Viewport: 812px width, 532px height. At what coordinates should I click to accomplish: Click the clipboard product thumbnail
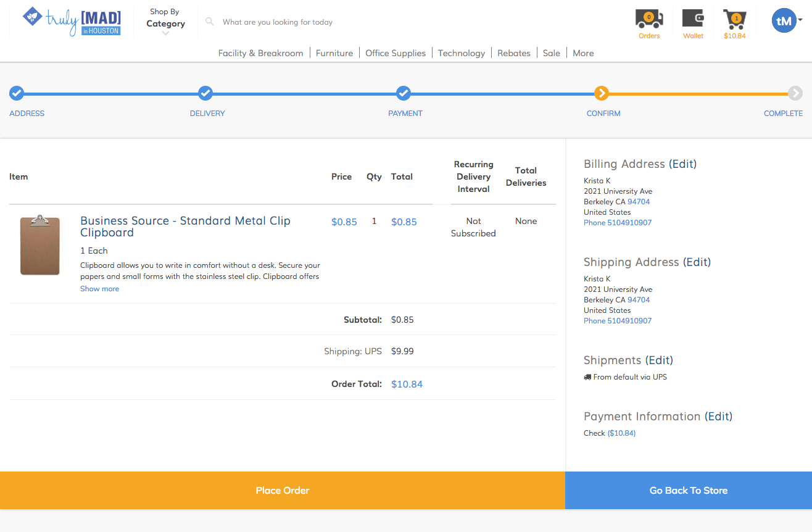click(40, 245)
